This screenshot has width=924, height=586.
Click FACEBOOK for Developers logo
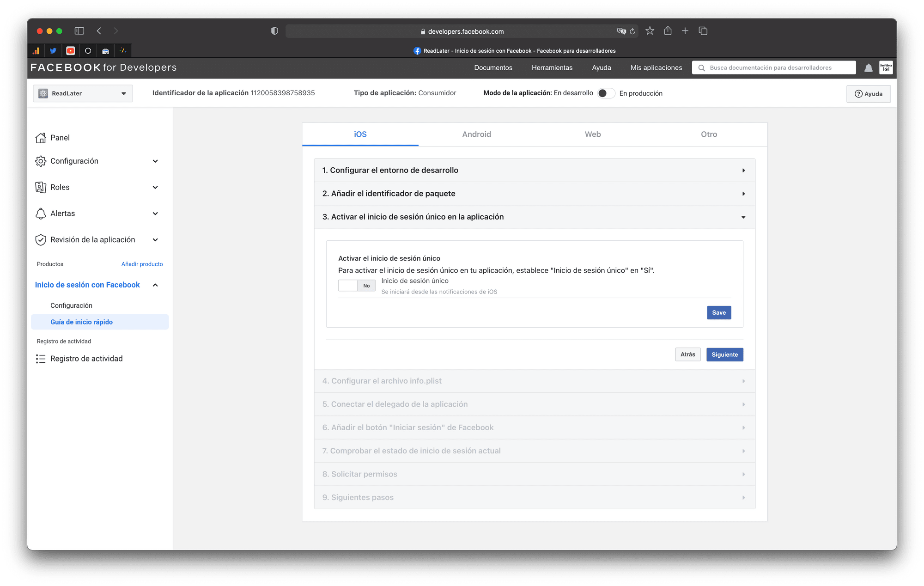[103, 67]
